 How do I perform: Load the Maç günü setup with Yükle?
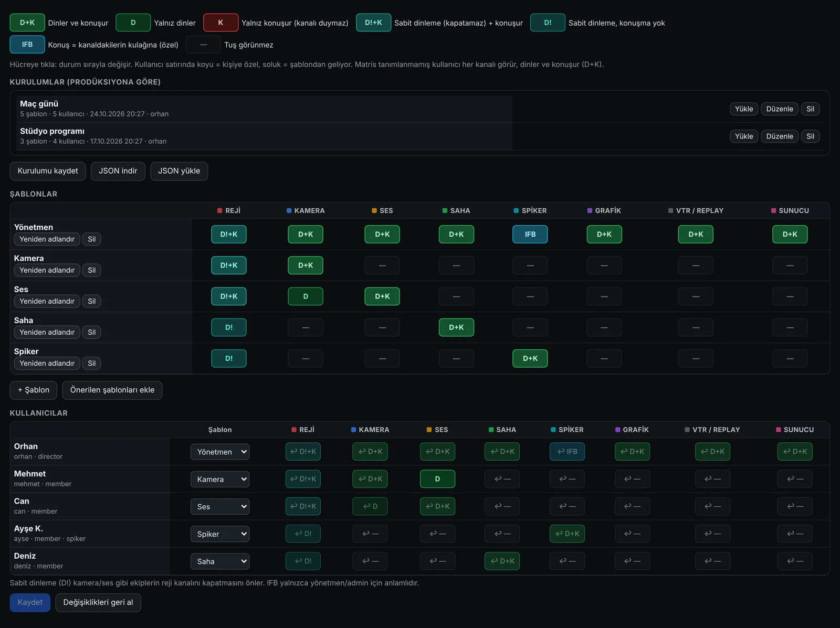(743, 109)
